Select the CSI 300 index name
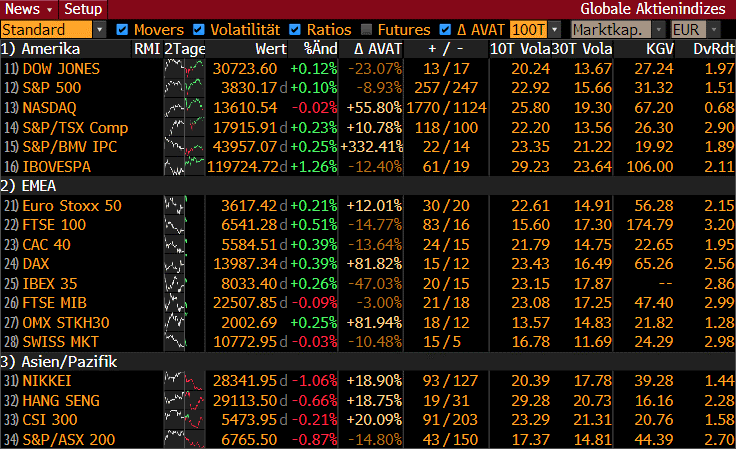 (50, 419)
